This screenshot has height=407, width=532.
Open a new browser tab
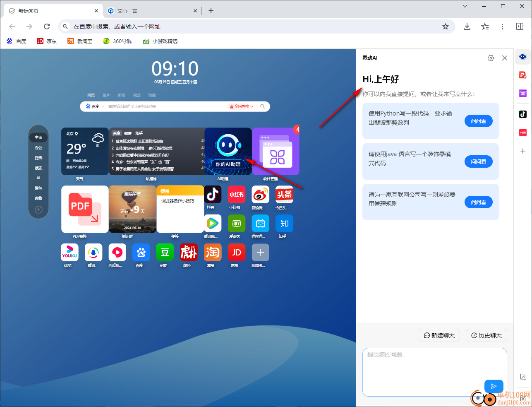click(211, 11)
